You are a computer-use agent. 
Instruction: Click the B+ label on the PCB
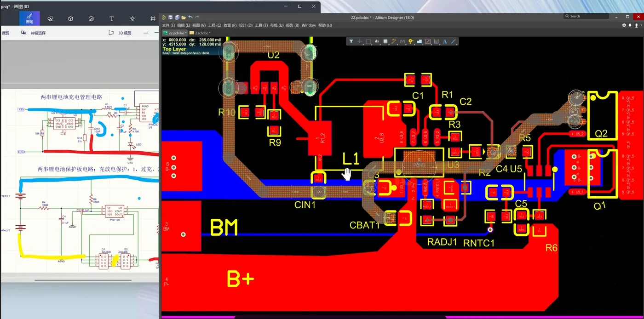(241, 279)
